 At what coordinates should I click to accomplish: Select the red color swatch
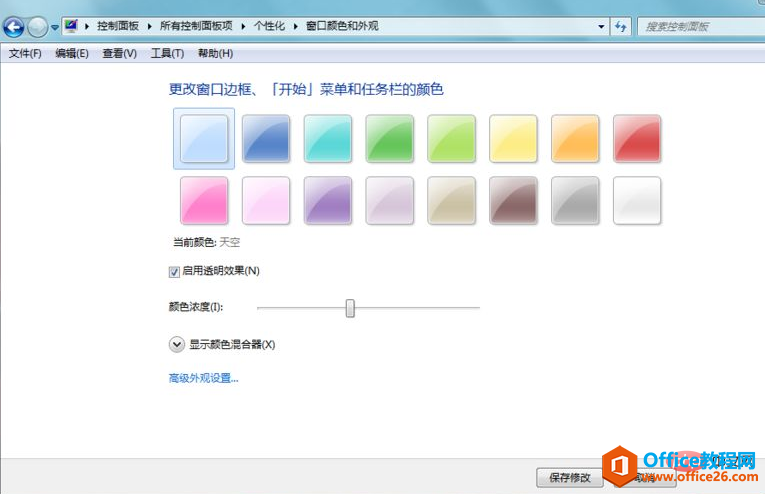click(x=637, y=138)
